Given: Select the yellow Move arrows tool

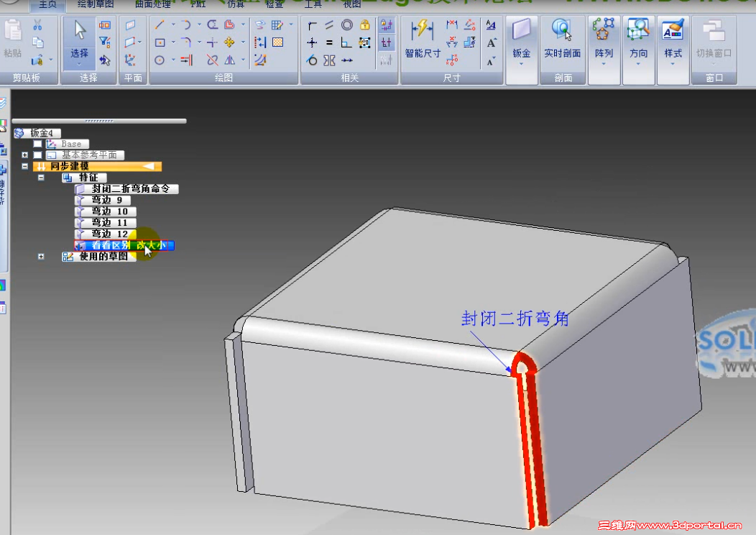Looking at the screenshot, I should point(229,42).
